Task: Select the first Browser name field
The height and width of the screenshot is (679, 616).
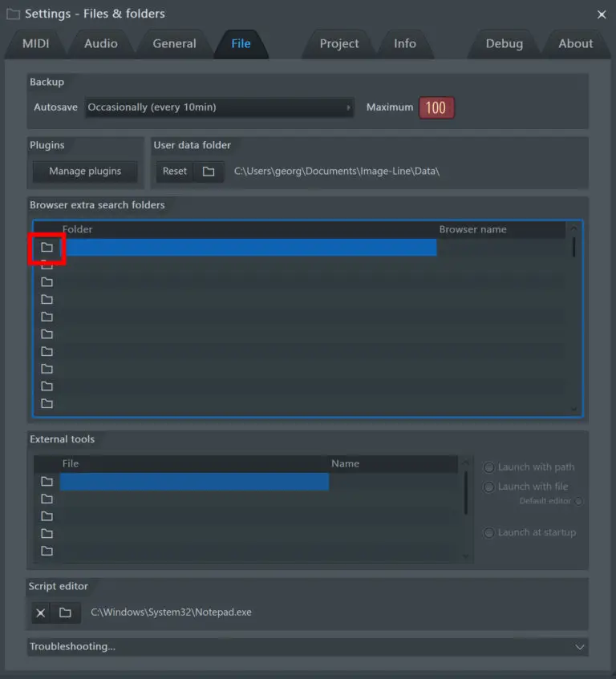Action: 501,248
